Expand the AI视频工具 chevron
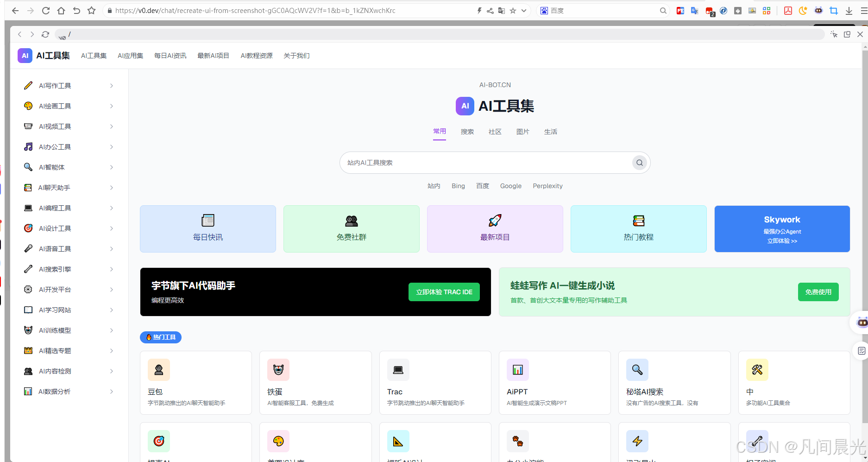This screenshot has height=462, width=868. click(112, 127)
